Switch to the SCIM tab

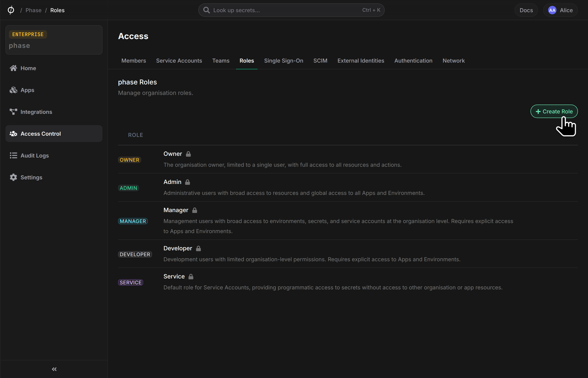pyautogui.click(x=320, y=61)
